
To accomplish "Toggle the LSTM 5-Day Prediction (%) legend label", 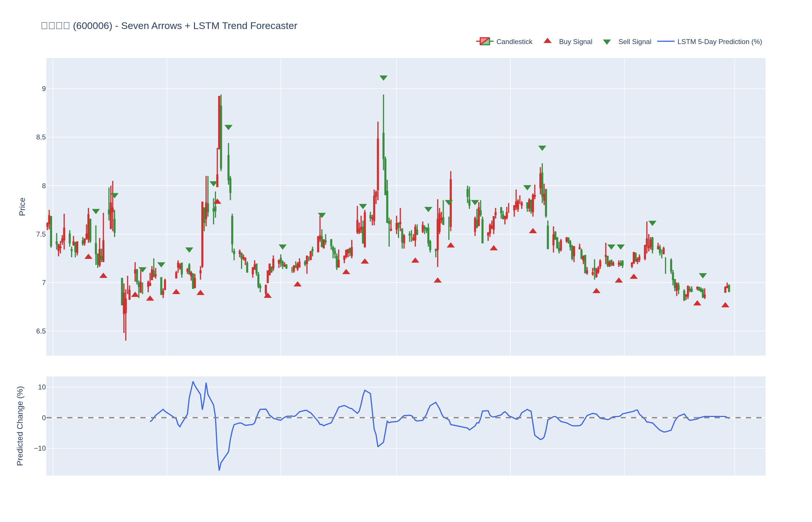I will pos(719,42).
